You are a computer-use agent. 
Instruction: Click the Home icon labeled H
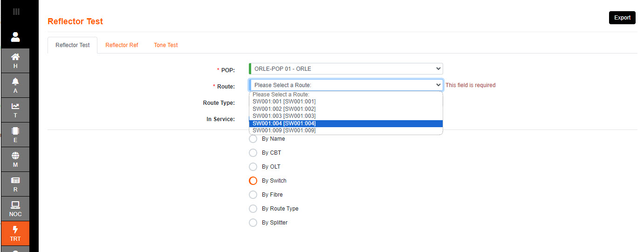(15, 61)
